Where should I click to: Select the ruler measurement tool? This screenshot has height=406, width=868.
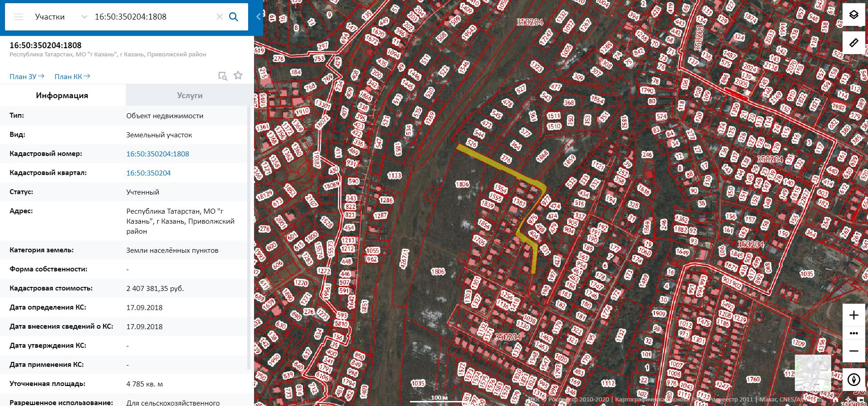point(853,43)
